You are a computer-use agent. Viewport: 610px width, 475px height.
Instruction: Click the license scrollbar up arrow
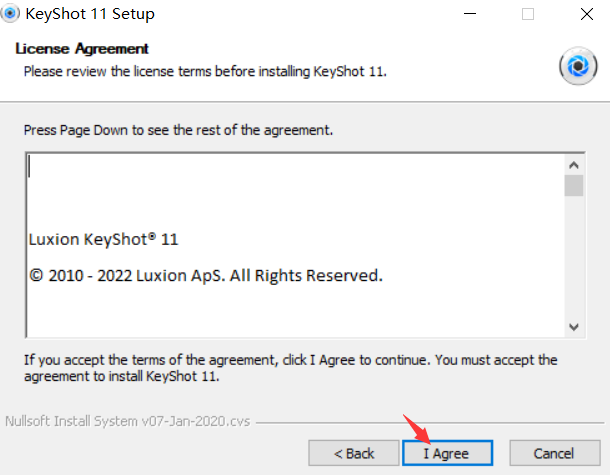tap(573, 165)
